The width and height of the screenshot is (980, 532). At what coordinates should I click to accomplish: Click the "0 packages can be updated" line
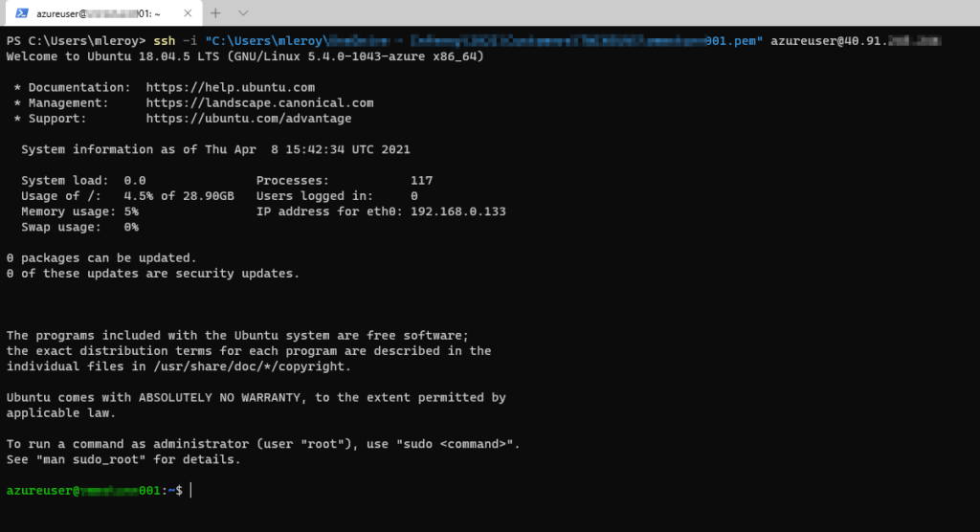click(101, 258)
